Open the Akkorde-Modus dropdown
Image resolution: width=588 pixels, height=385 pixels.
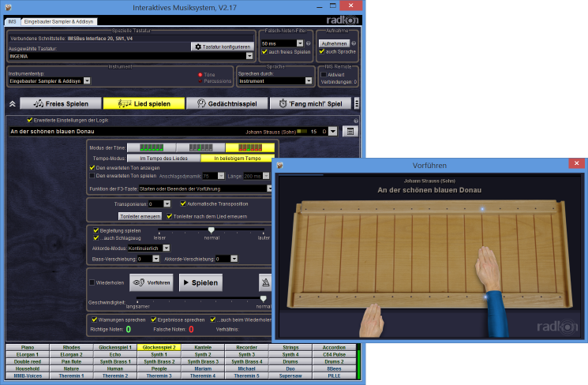coord(166,249)
